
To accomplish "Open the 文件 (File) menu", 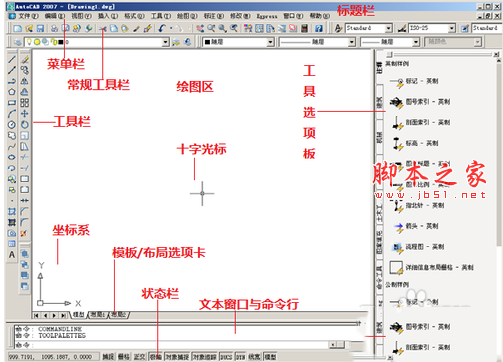I will pyautogui.click(x=28, y=16).
